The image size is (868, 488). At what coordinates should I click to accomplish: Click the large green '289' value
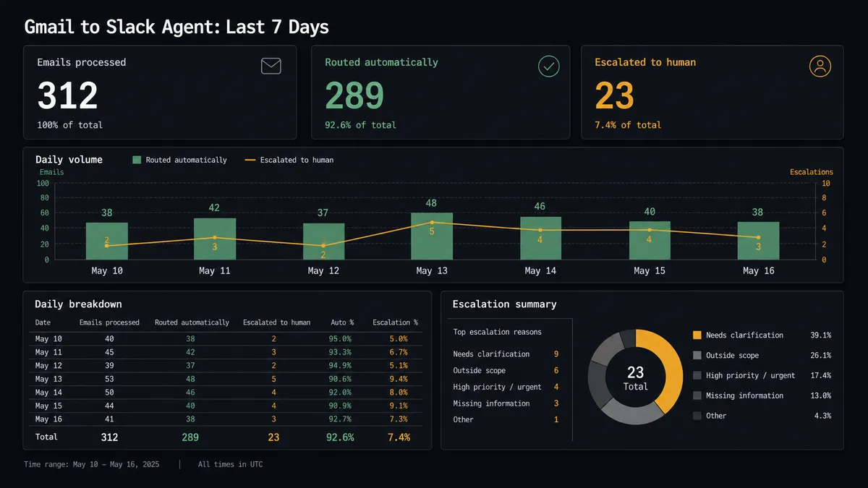pos(354,96)
